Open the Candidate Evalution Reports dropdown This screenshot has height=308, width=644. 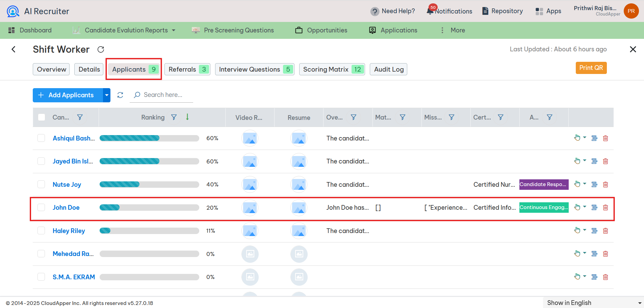[x=173, y=30]
